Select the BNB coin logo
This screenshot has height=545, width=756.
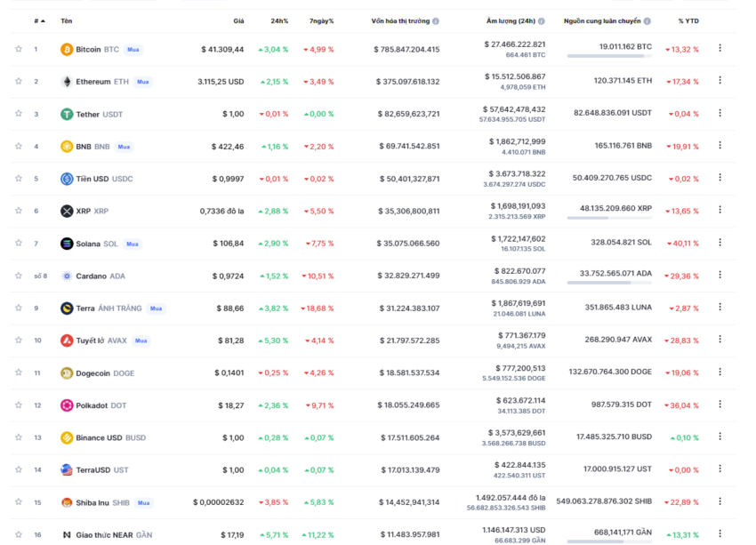click(x=67, y=147)
